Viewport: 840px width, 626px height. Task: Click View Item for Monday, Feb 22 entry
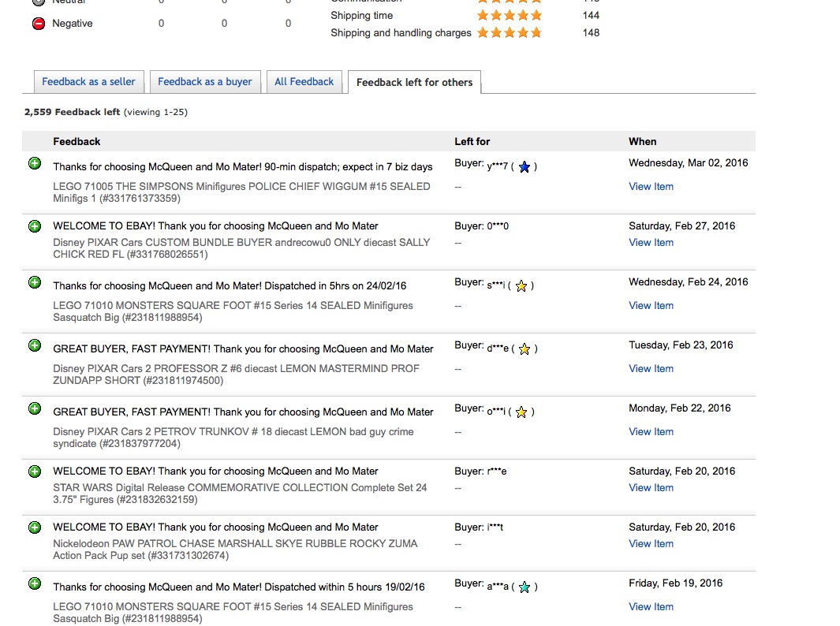click(x=651, y=432)
